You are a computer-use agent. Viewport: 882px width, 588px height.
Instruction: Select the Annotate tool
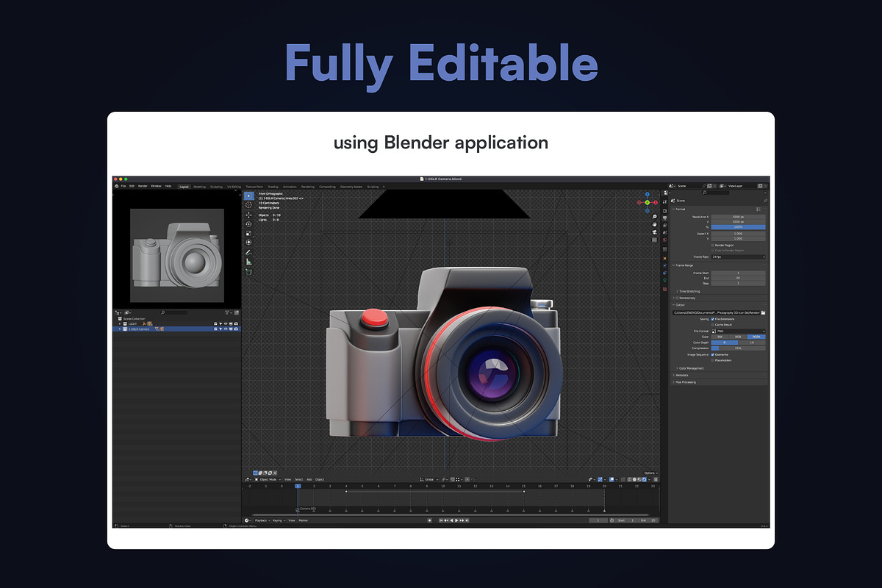tap(248, 252)
